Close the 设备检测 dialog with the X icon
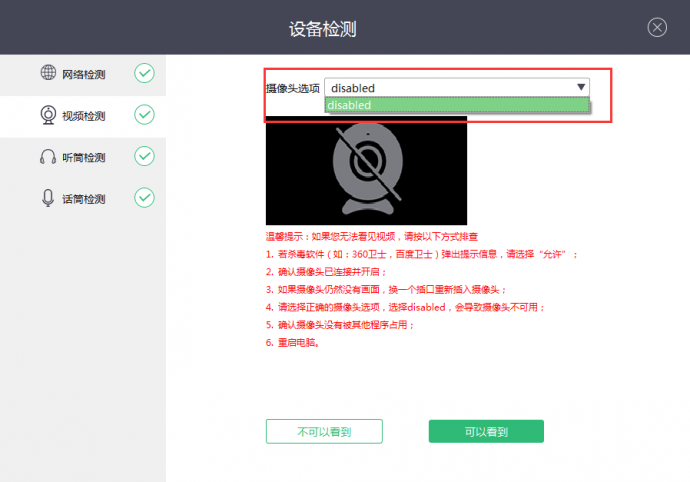This screenshot has height=482, width=690. (x=657, y=28)
